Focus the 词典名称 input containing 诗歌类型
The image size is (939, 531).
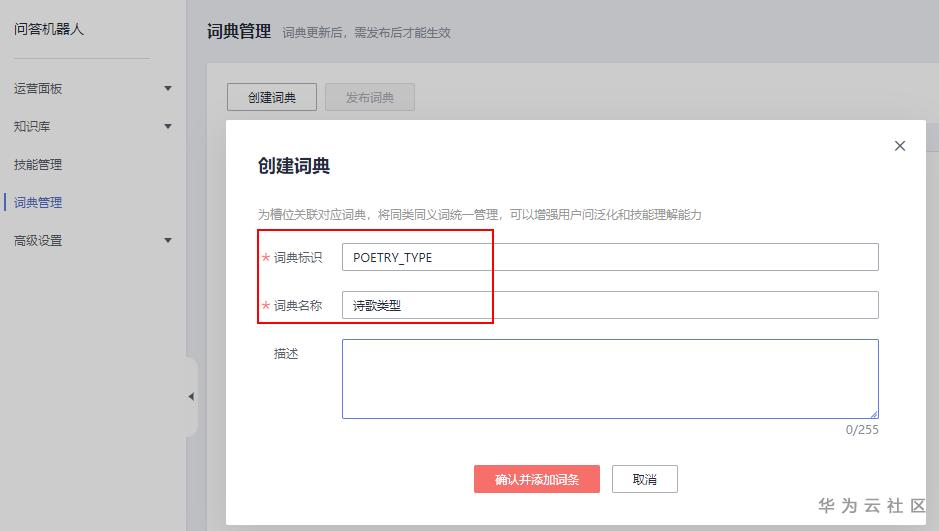click(x=610, y=305)
